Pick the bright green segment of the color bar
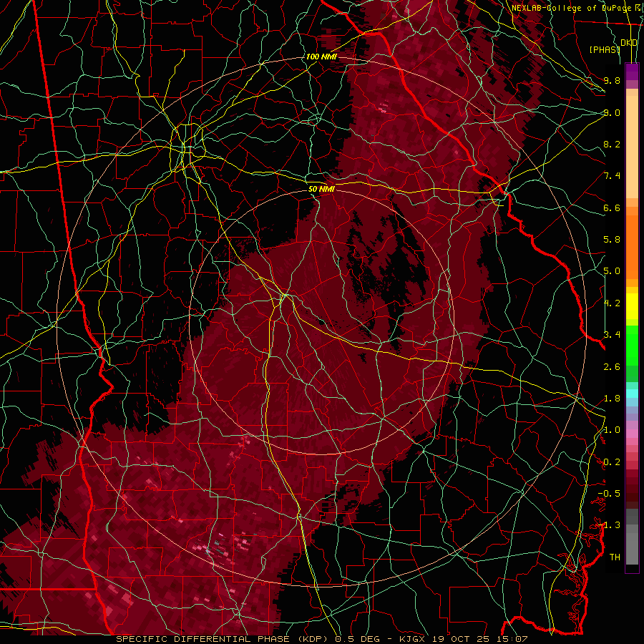This screenshot has height=644, width=644. [x=632, y=346]
